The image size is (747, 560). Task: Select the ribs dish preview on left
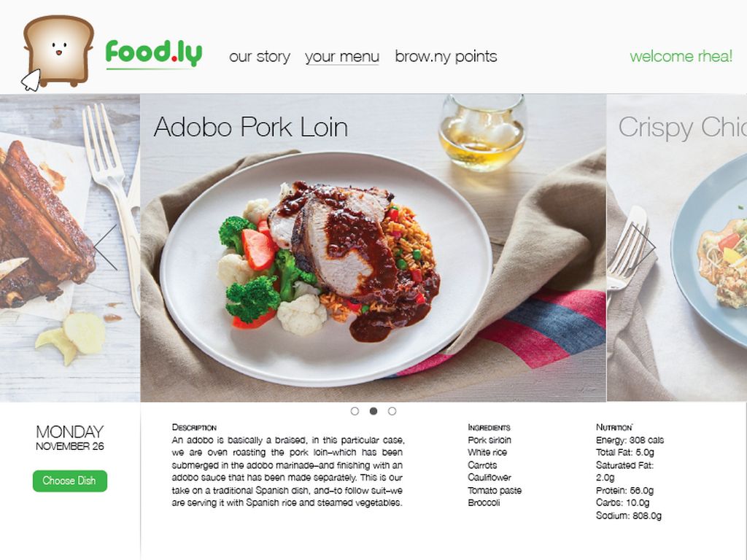pyautogui.click(x=70, y=248)
